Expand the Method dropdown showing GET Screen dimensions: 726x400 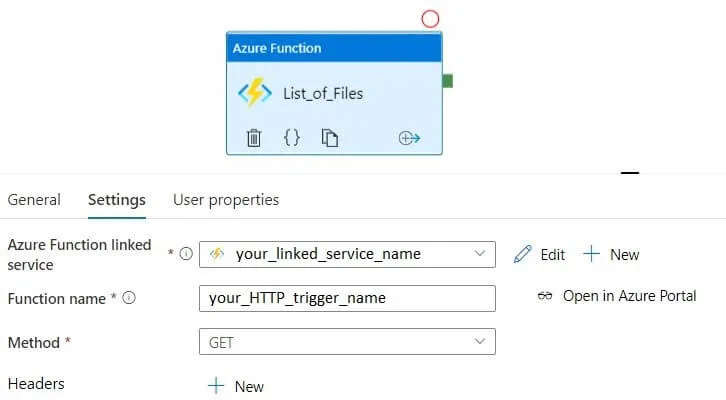347,342
